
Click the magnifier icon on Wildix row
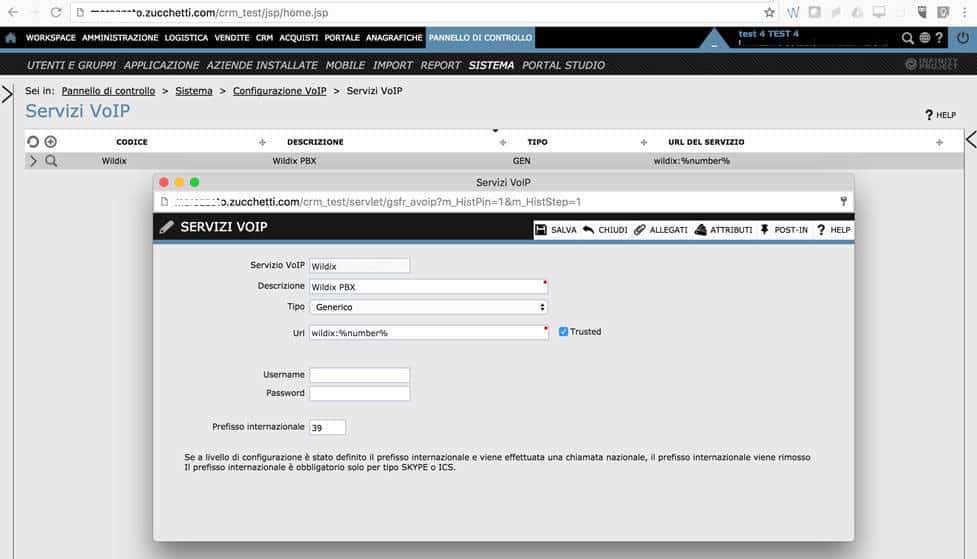pyautogui.click(x=50, y=160)
